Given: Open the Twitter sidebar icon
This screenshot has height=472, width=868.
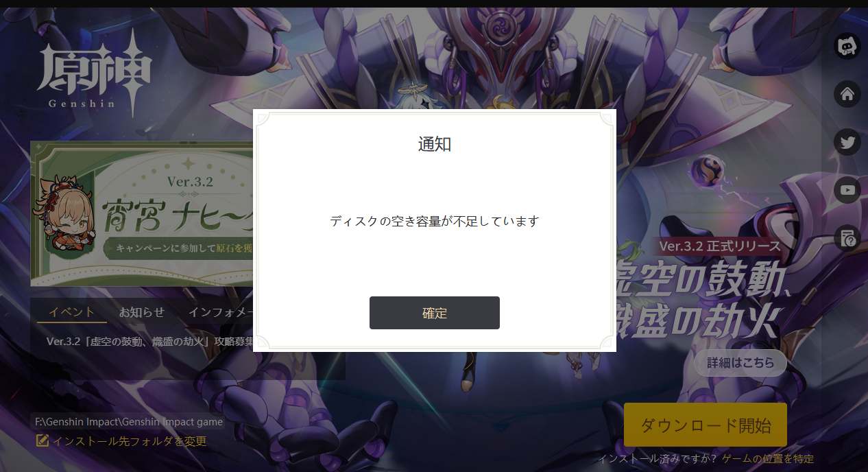Looking at the screenshot, I should 847,142.
